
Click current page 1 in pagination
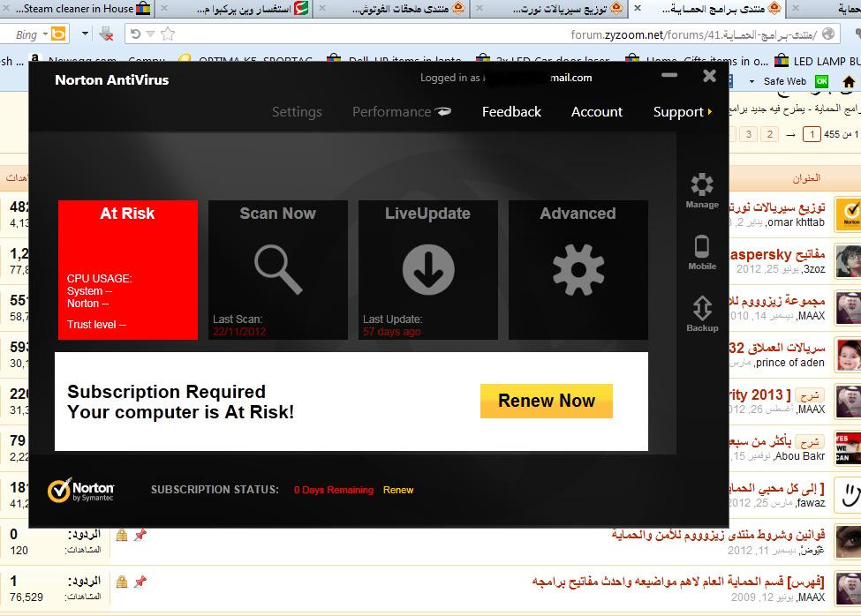coord(812,134)
